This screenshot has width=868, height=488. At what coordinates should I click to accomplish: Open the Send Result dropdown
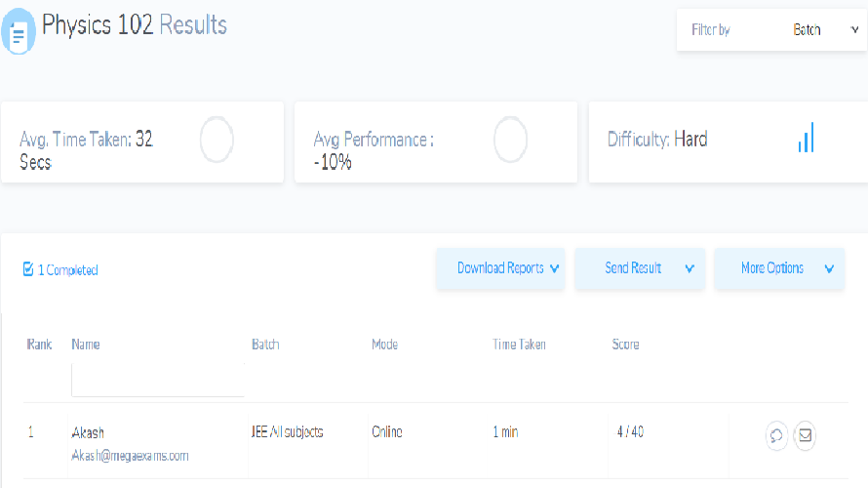tap(640, 268)
